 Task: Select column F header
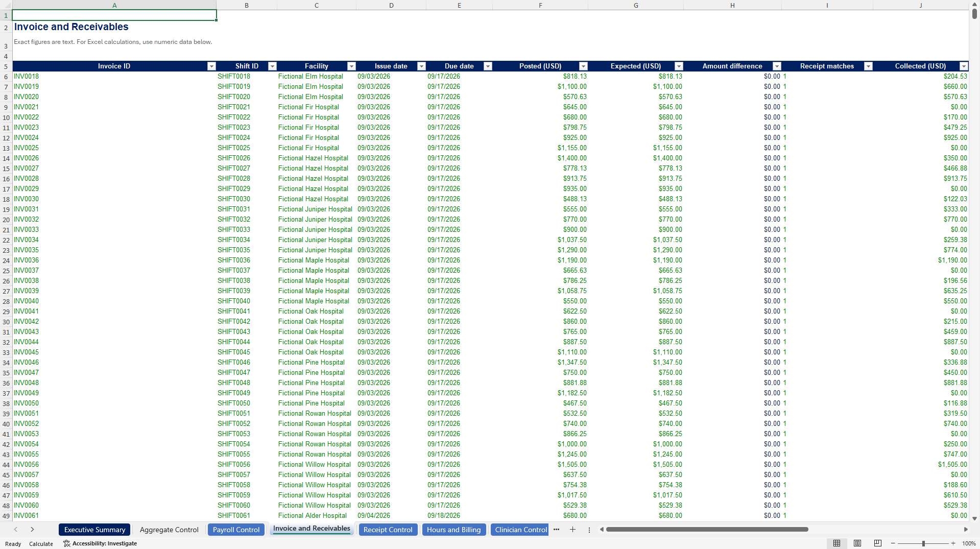tap(540, 5)
